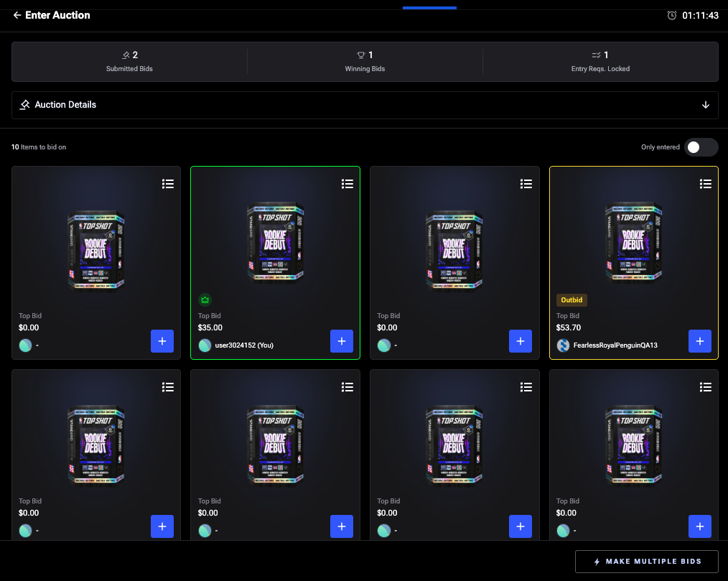Expand Auction Details with the down arrow
The height and width of the screenshot is (581, 728).
point(705,105)
